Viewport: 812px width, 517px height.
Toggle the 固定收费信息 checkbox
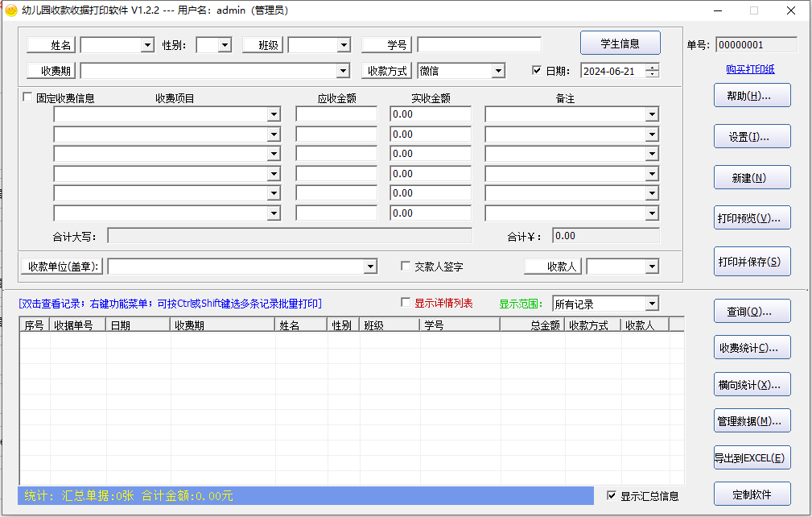tap(28, 97)
